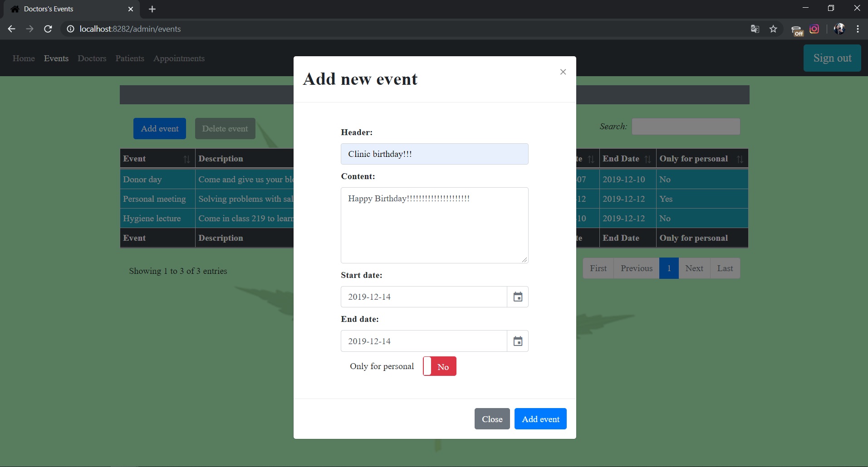Open Start date calendar picker icon
This screenshot has width=868, height=467.
pos(518,297)
